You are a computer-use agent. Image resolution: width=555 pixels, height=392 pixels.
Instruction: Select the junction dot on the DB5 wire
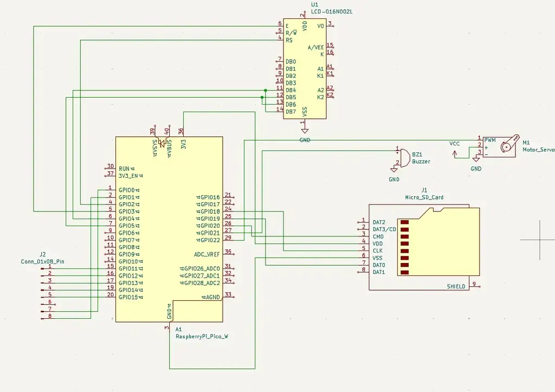(x=262, y=98)
